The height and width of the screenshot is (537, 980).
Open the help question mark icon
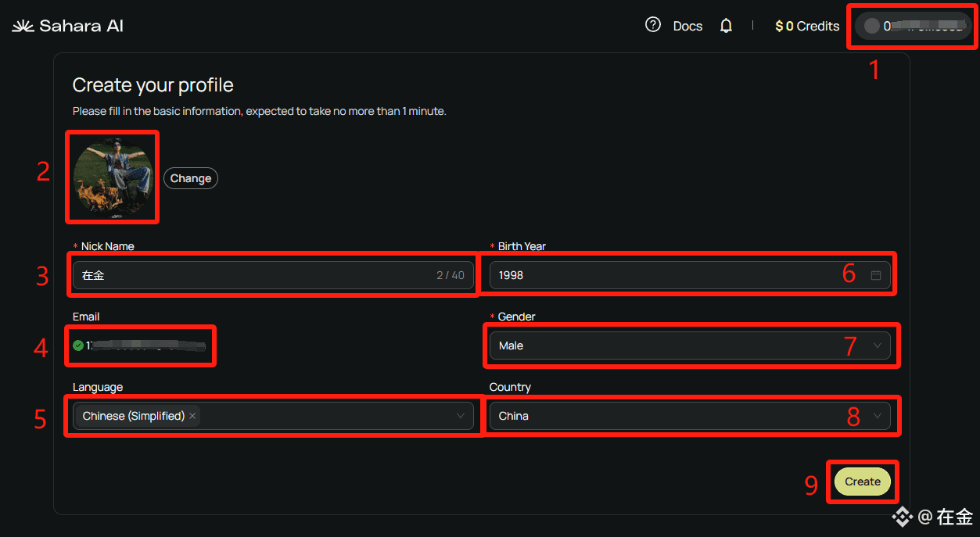tap(652, 25)
